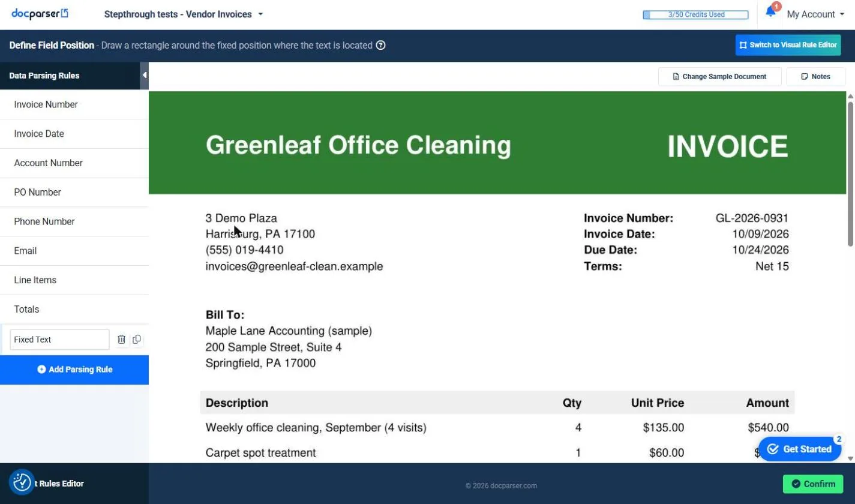Viewport: 855px width, 504px height.
Task: Click the scroll down arrow
Action: (x=850, y=458)
